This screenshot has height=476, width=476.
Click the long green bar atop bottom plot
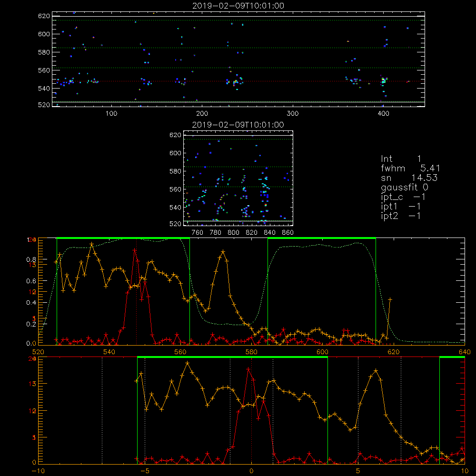(x=233, y=357)
